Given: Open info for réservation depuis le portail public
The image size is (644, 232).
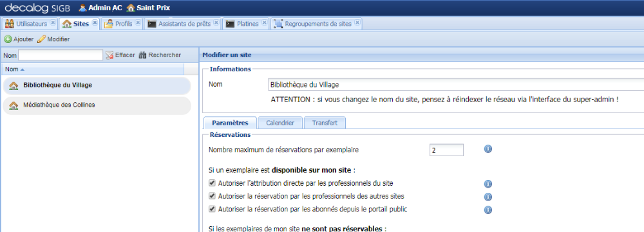Looking at the screenshot, I should [488, 210].
